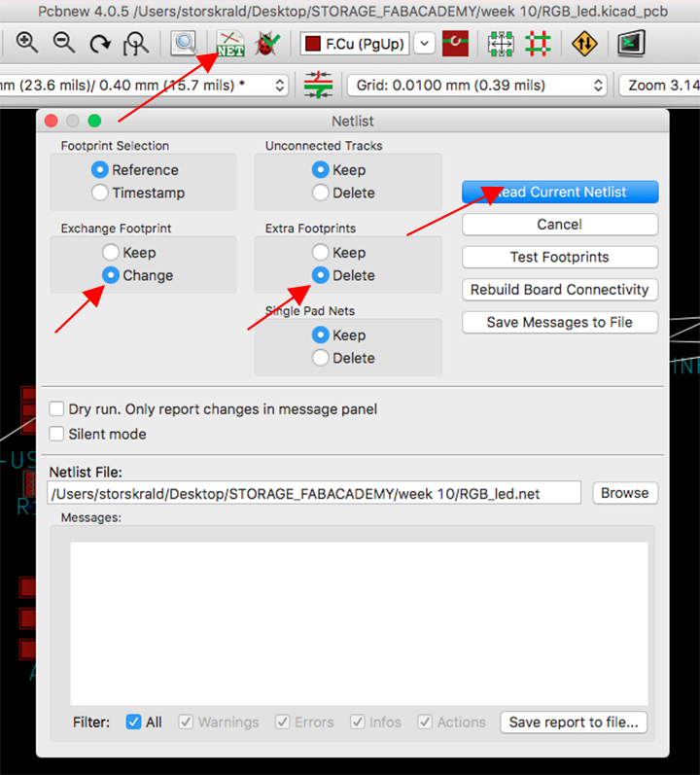Select Delete for Unconnected Tracks
700x775 pixels.
coord(320,193)
